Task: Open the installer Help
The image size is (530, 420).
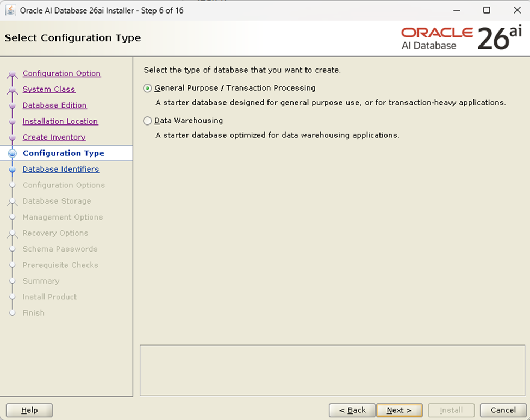Action: (29, 410)
